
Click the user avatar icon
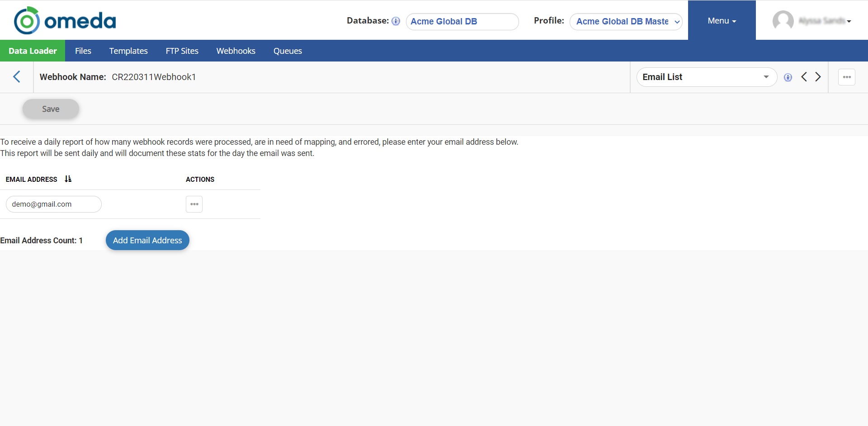click(783, 21)
